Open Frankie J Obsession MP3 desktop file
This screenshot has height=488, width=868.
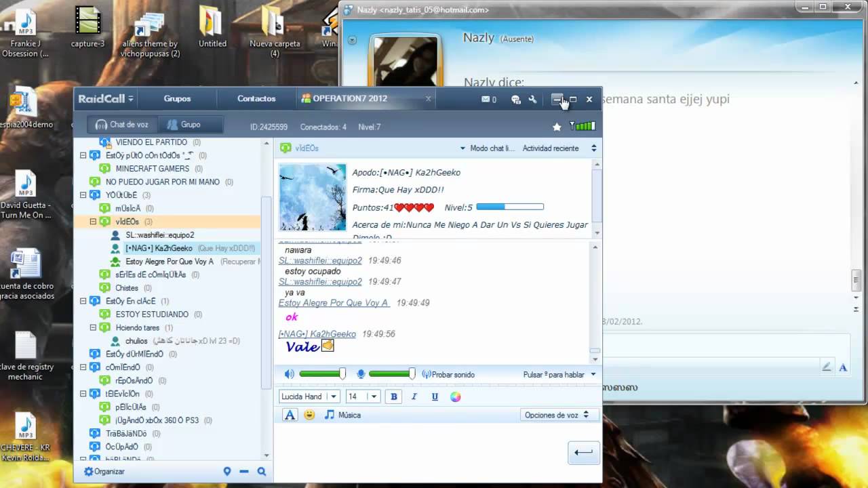(x=25, y=33)
